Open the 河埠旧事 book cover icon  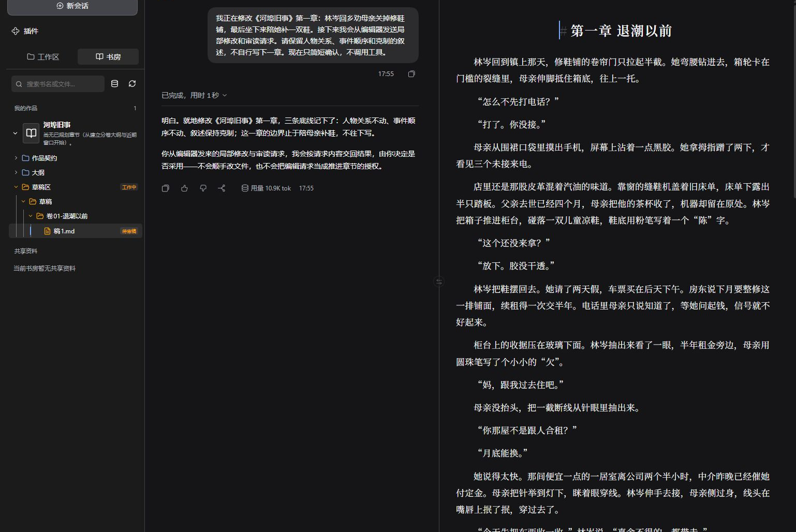(x=31, y=133)
